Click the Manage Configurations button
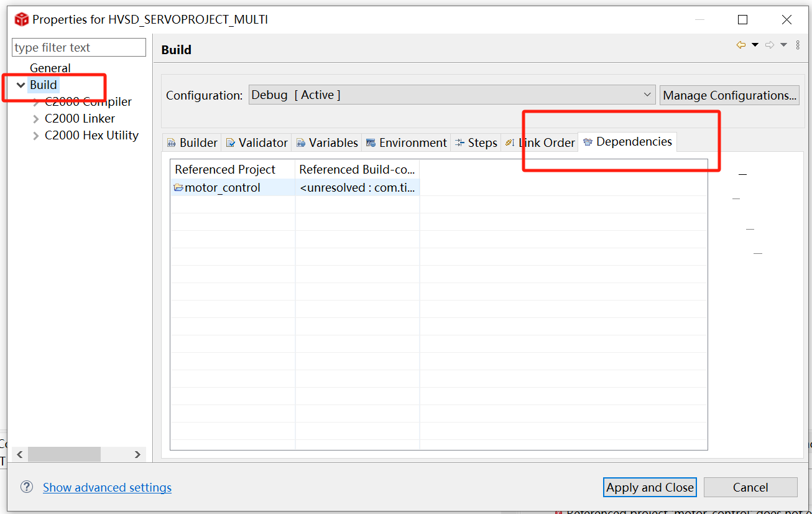Screen dimensions: 812x514 click(x=729, y=95)
